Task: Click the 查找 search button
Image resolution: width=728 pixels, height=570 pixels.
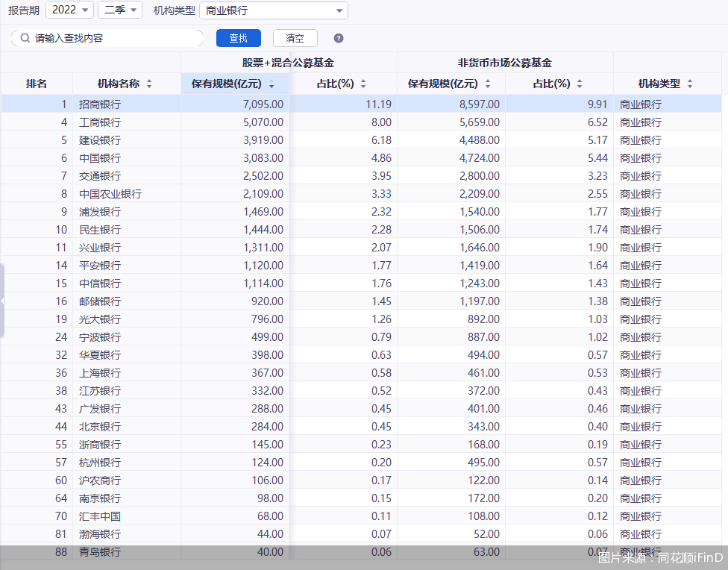Action: click(239, 37)
